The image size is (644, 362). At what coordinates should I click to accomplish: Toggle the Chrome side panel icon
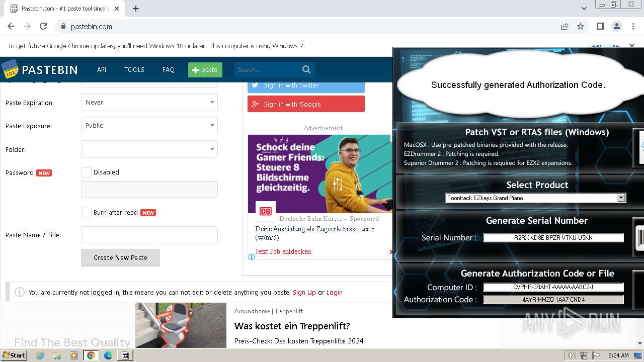click(600, 27)
